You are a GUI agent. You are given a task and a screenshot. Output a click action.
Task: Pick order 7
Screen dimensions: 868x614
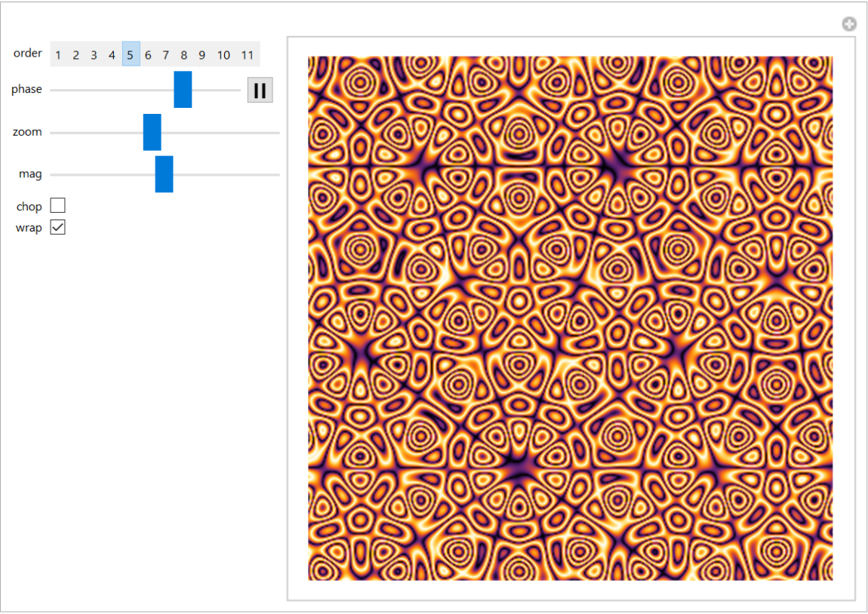[166, 55]
